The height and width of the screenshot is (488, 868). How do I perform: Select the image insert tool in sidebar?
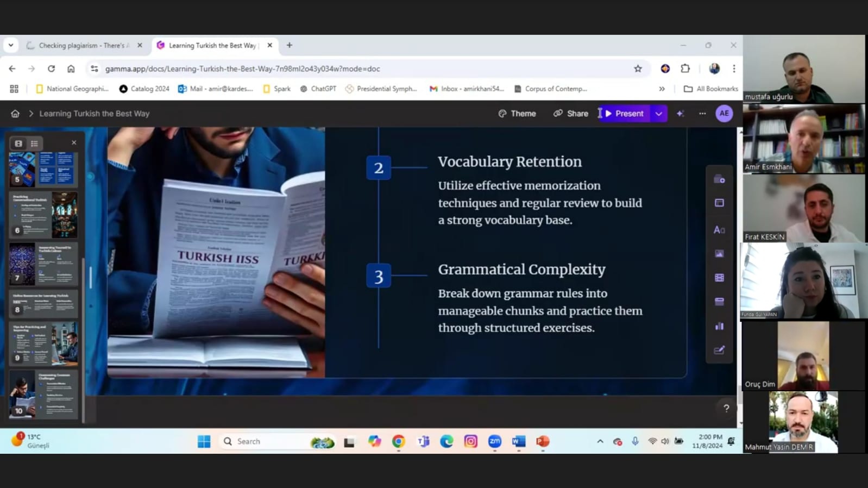tap(719, 254)
